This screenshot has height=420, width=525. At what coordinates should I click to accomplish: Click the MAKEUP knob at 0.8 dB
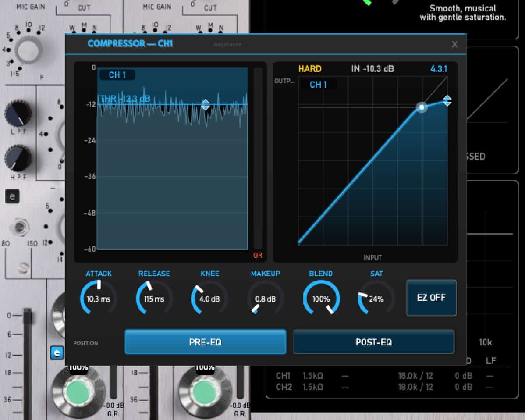coord(265,298)
